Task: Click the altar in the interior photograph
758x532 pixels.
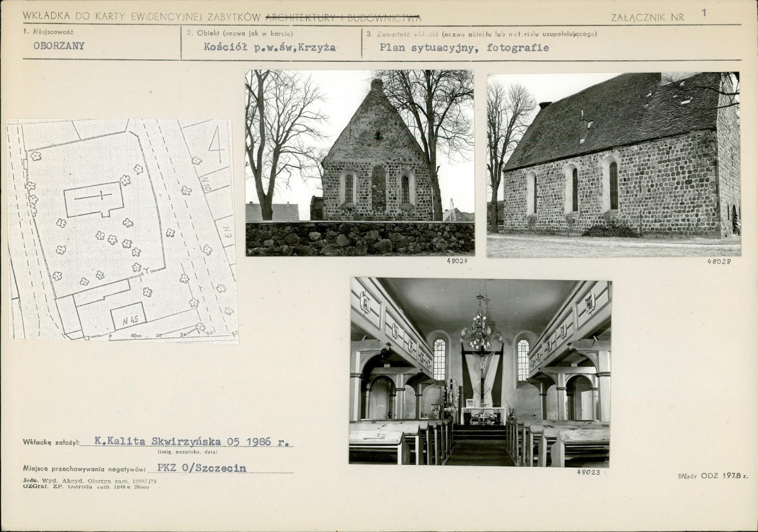Action: click(x=483, y=415)
